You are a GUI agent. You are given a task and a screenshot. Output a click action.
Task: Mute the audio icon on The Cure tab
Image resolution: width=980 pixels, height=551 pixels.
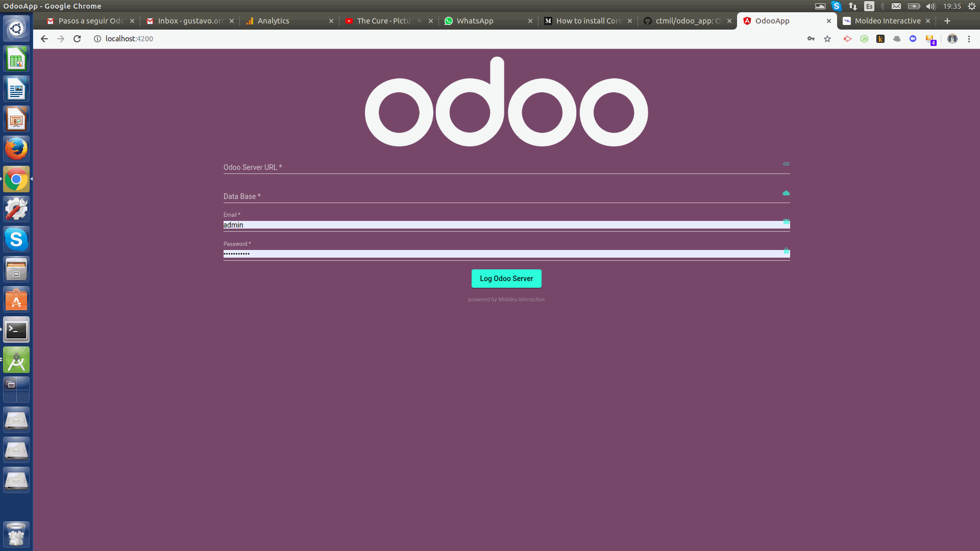(x=420, y=21)
